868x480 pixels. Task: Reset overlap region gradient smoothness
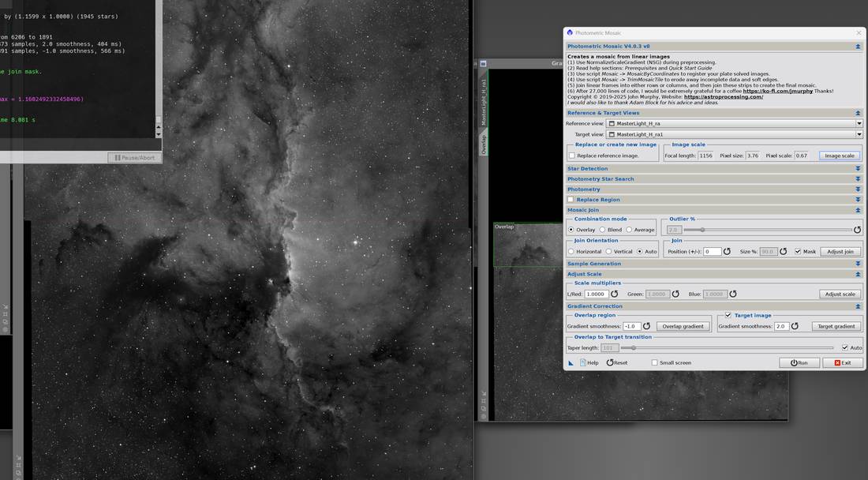[646, 326]
